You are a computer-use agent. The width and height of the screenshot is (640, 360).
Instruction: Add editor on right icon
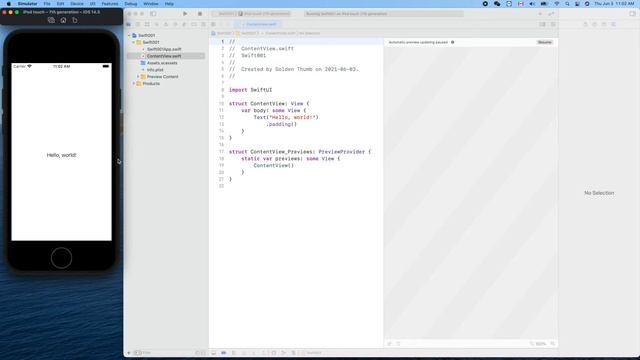pyautogui.click(x=553, y=24)
